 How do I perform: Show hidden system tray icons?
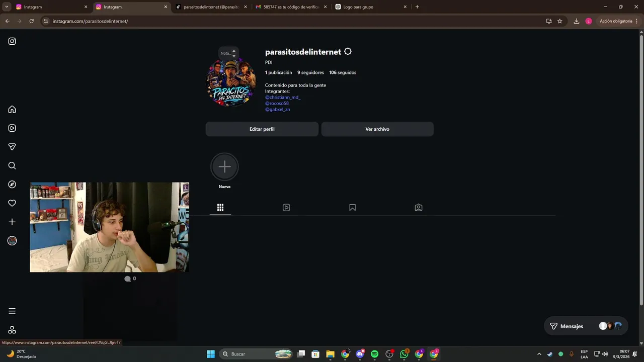[x=539, y=354]
